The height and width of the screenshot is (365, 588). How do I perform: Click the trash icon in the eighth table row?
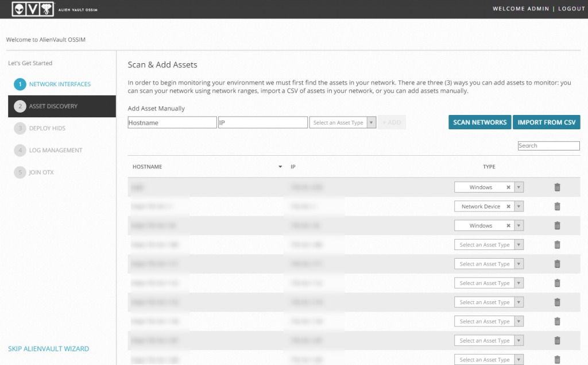point(557,321)
